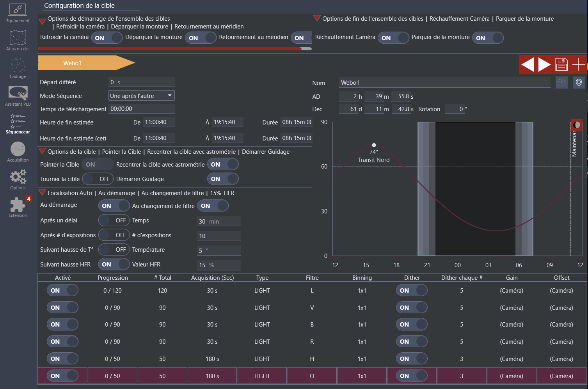Collapse the Options de la cible section

coord(42,151)
